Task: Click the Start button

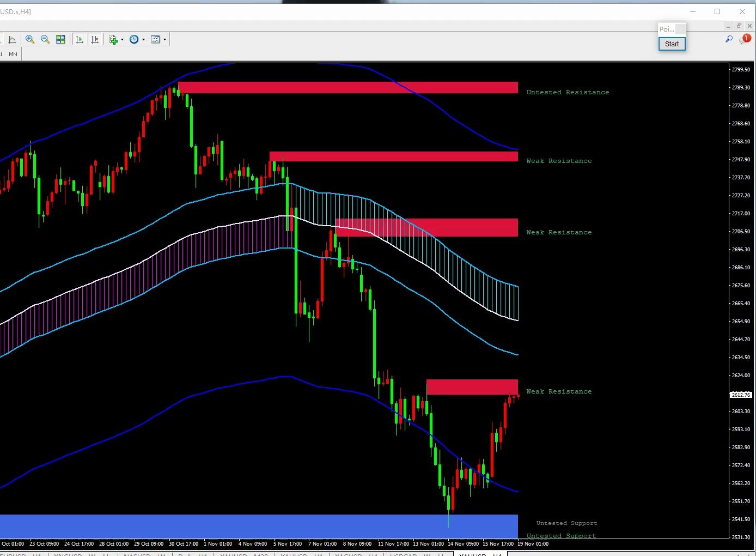Action: click(x=672, y=44)
